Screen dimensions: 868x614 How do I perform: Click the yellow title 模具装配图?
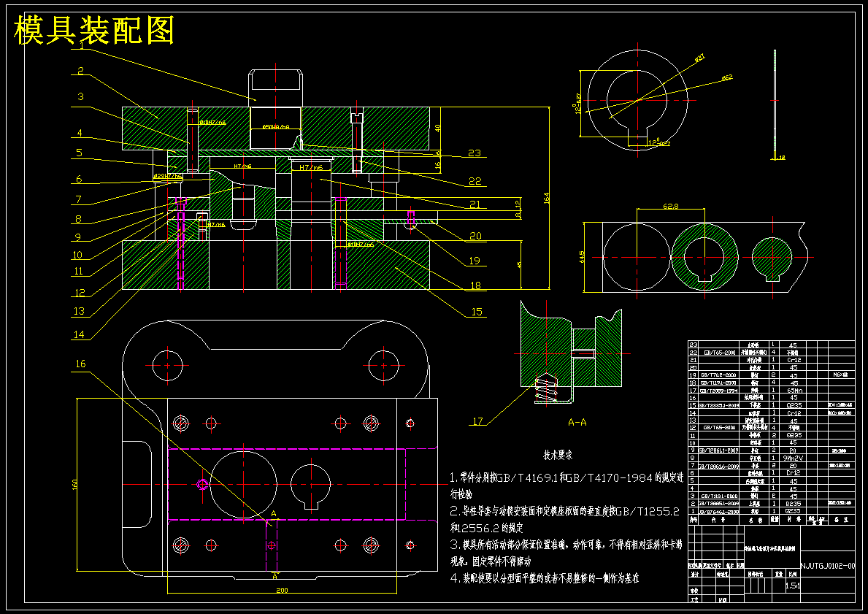(94, 30)
